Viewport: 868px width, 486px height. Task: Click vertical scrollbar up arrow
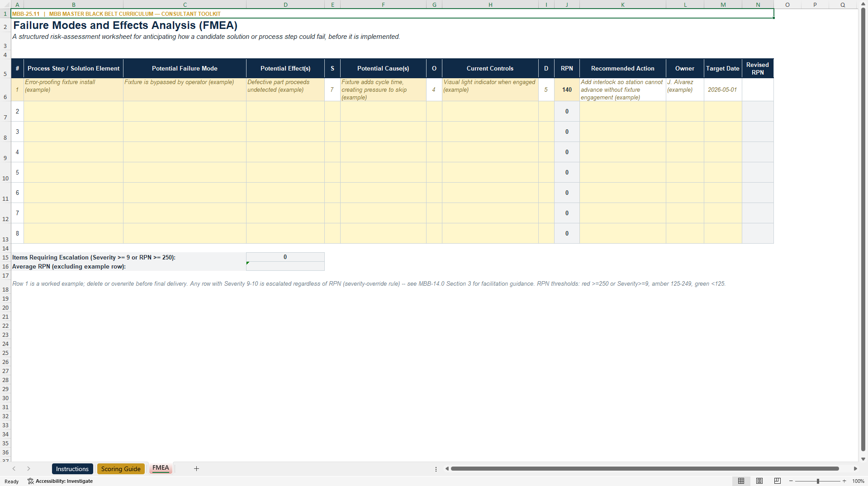863,4
